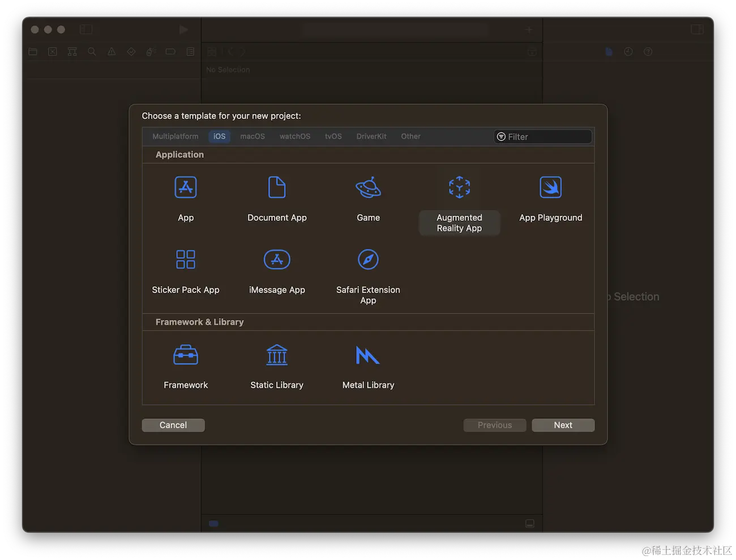Image resolution: width=736 pixels, height=560 pixels.
Task: Open related items grid icon in editor bar
Action: pyautogui.click(x=212, y=52)
